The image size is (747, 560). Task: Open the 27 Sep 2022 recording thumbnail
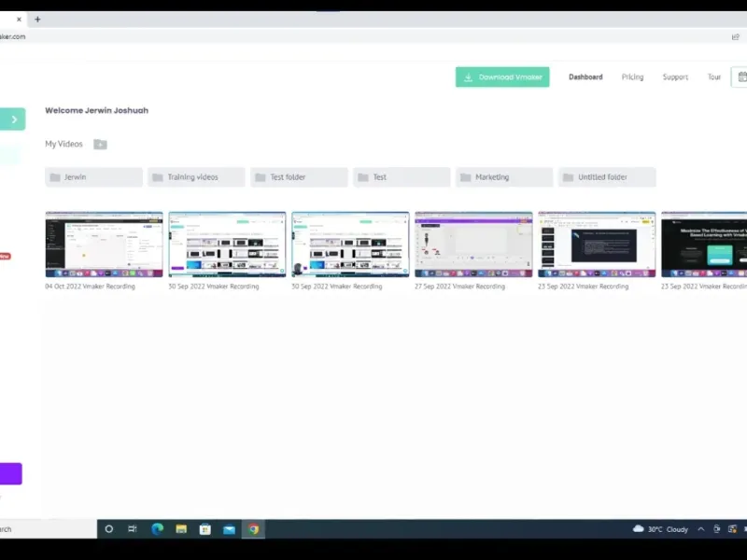point(473,245)
